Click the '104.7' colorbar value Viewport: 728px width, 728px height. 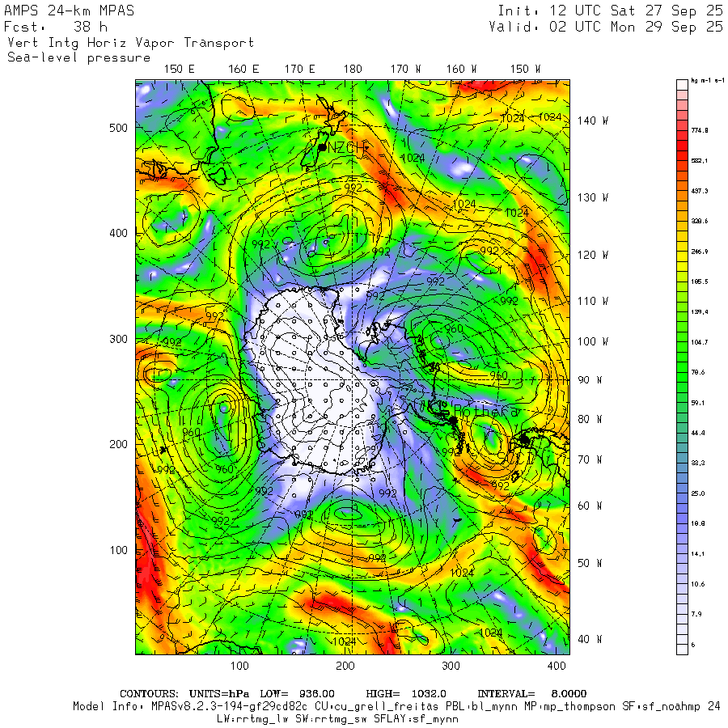[700, 342]
